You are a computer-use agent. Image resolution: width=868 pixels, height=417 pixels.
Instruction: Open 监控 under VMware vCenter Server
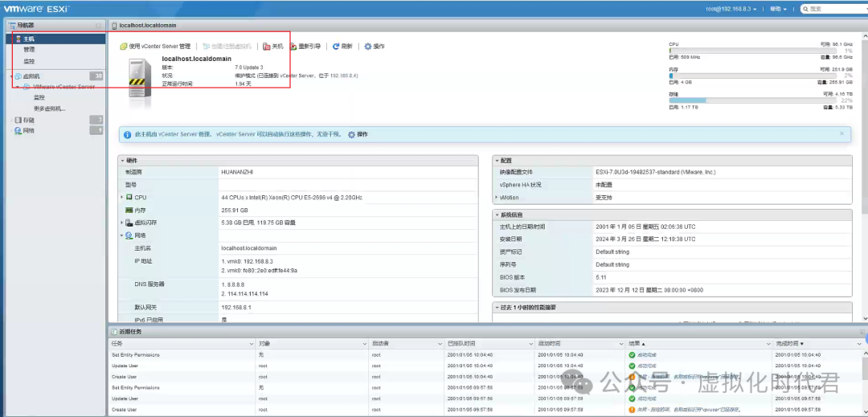pos(39,97)
